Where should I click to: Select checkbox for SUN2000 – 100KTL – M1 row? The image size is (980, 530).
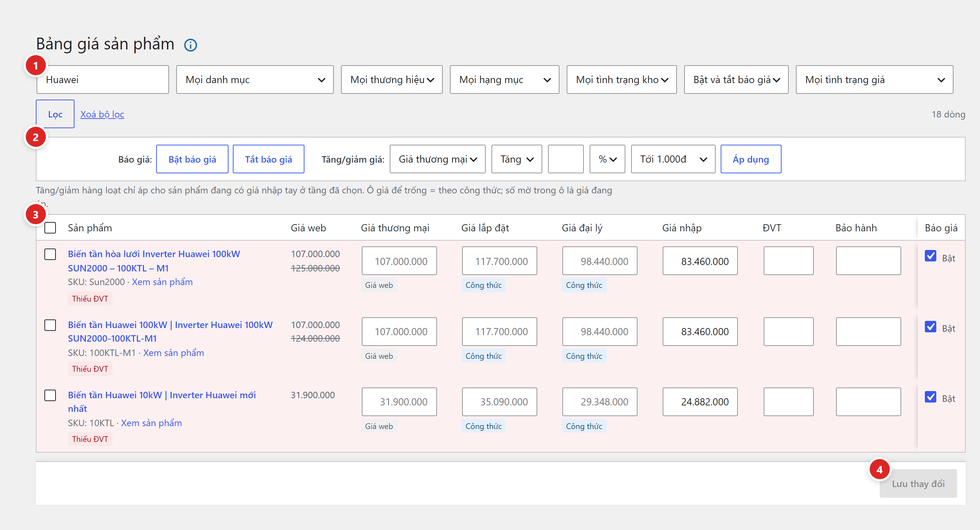tap(50, 254)
